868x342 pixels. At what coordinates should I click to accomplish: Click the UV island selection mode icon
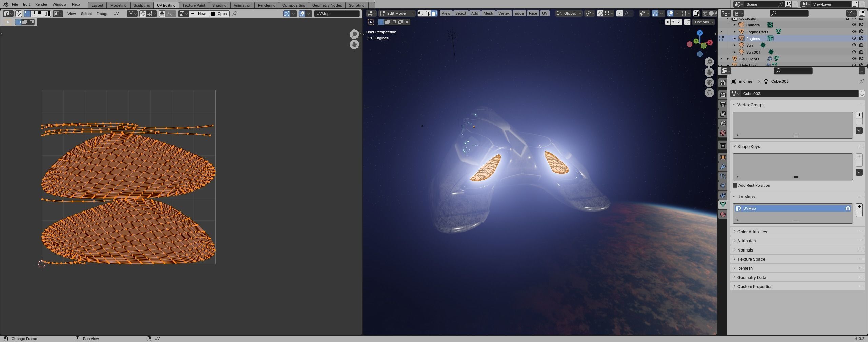[47, 14]
